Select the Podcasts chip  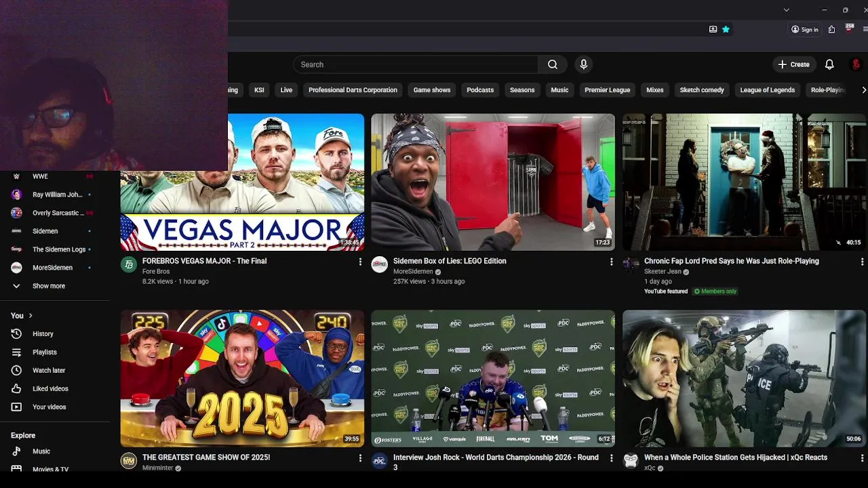(x=480, y=89)
